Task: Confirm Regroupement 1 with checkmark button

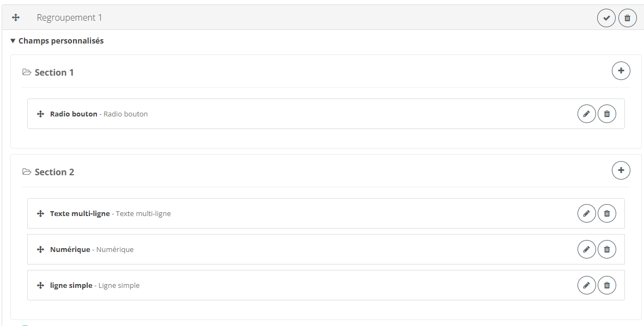Action: 606,18
